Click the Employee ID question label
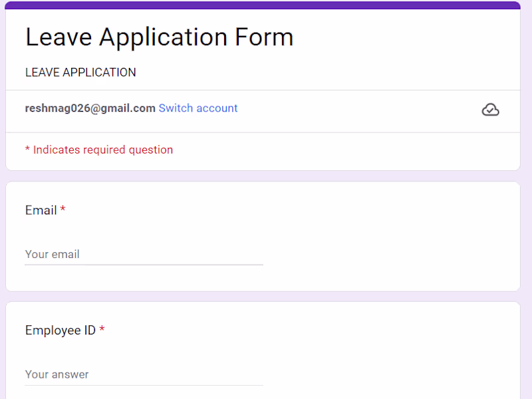This screenshot has height=399, width=532. [x=61, y=331]
